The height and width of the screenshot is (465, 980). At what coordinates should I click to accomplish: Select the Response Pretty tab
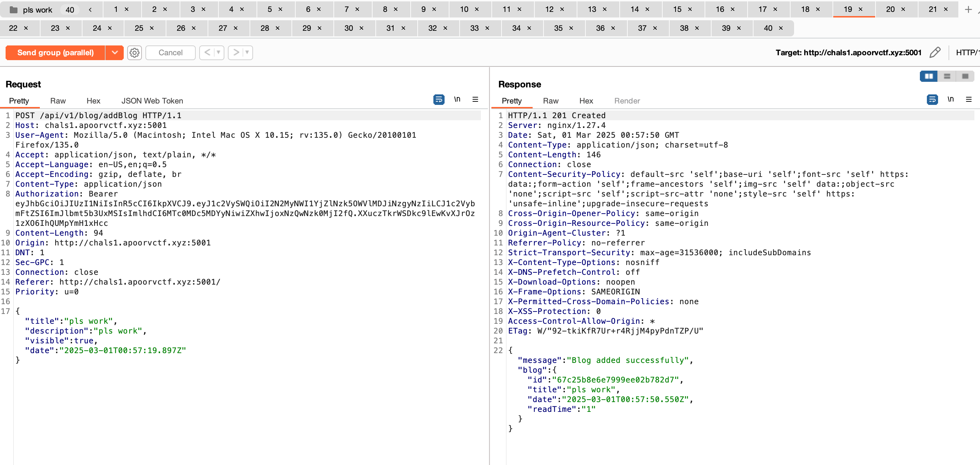point(512,101)
